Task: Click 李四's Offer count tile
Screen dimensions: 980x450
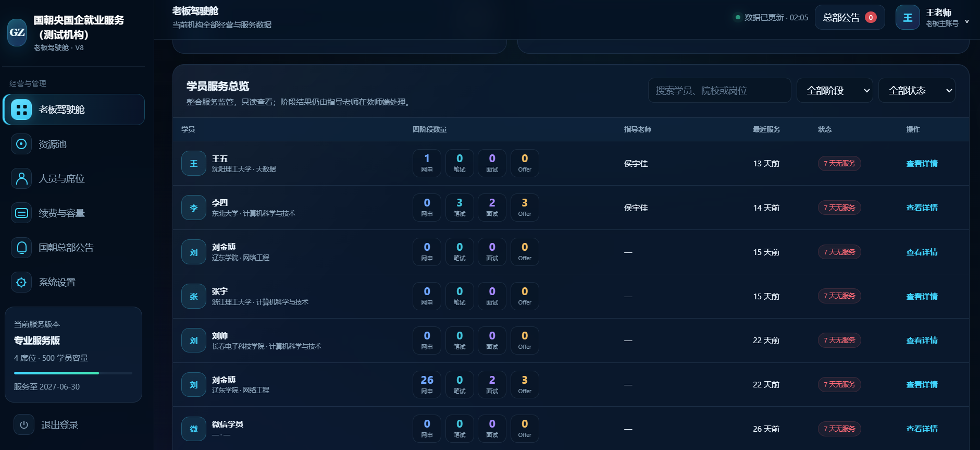Action: click(525, 208)
